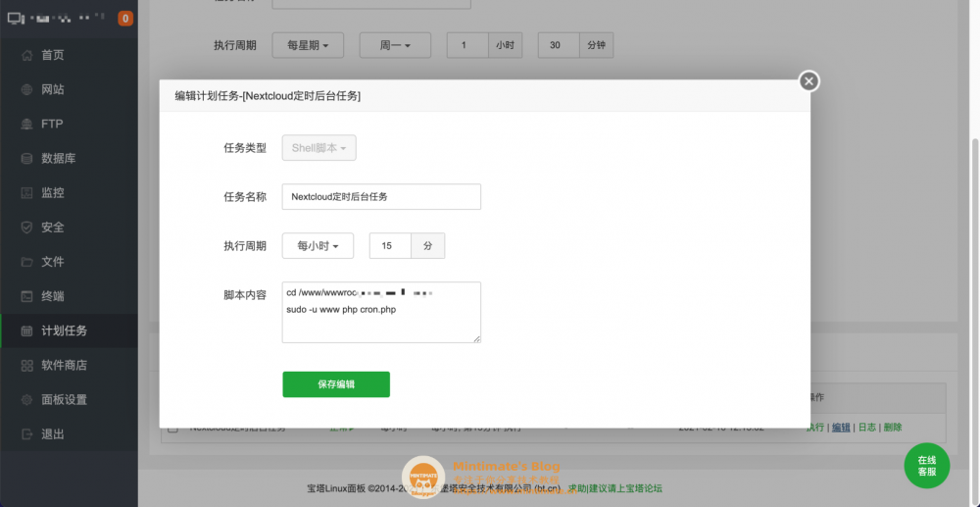Open the Shell脚本 task type dropdown
980x507 pixels.
point(318,147)
